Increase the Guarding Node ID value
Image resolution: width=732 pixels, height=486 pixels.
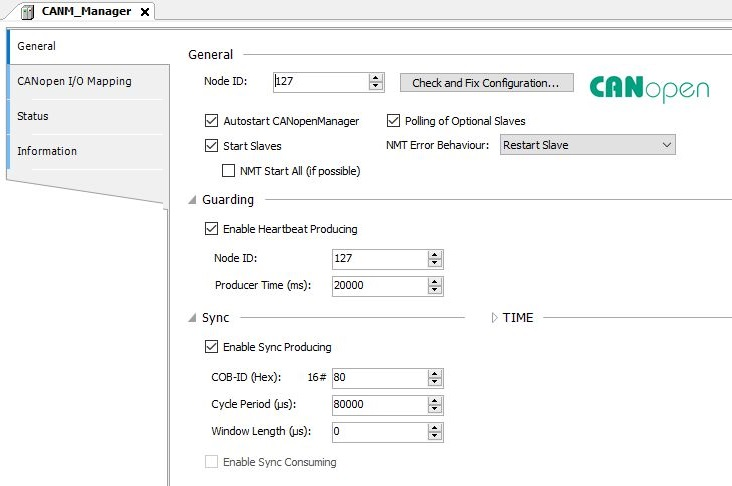tap(435, 254)
